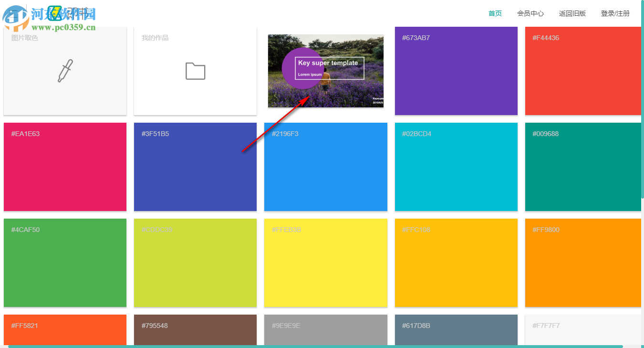Select the light #F7F7F7 swatch
Image resolution: width=644 pixels, height=348 pixels.
(x=583, y=329)
